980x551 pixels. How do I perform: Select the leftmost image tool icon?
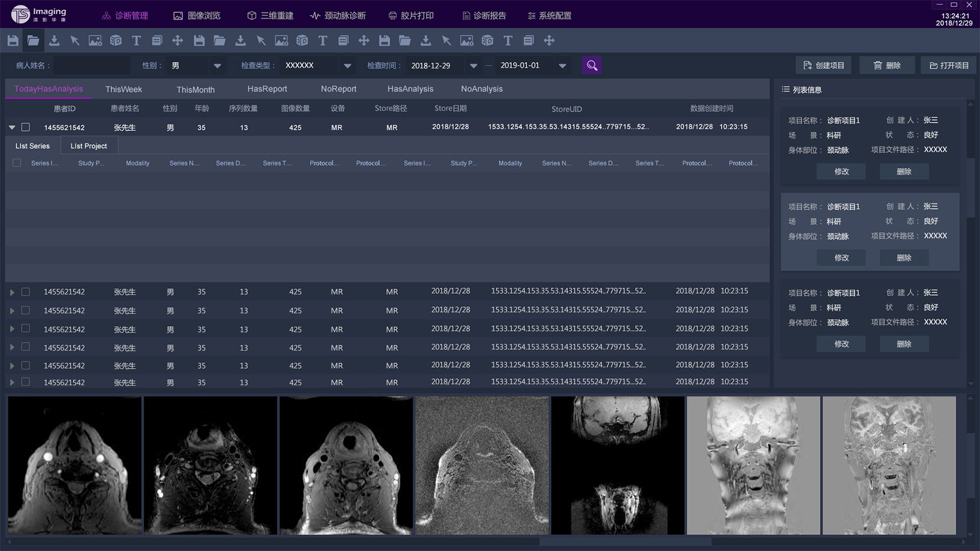(x=95, y=41)
